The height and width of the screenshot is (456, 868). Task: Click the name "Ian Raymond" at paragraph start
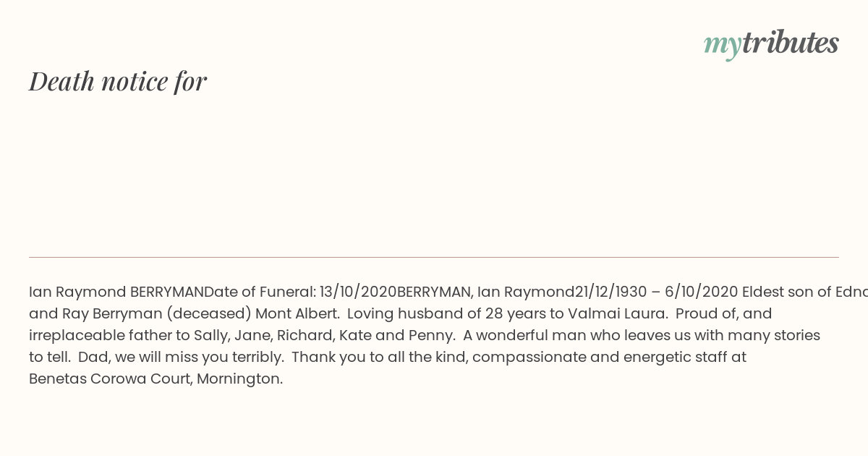tap(77, 292)
